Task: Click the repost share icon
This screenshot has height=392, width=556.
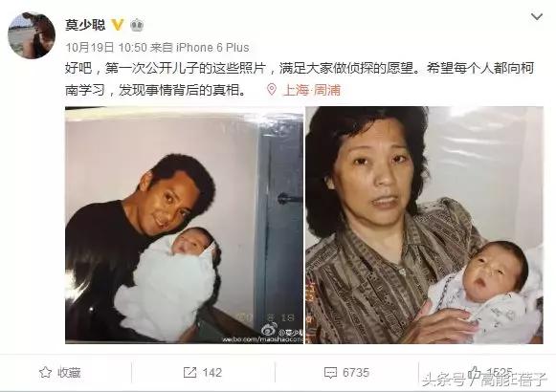Action: pyautogui.click(x=190, y=373)
